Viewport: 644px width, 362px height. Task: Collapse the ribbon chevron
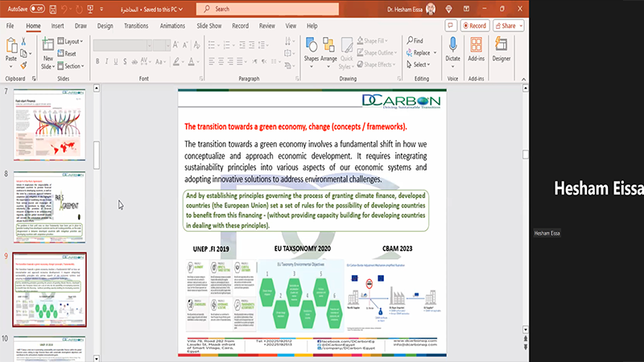click(523, 79)
